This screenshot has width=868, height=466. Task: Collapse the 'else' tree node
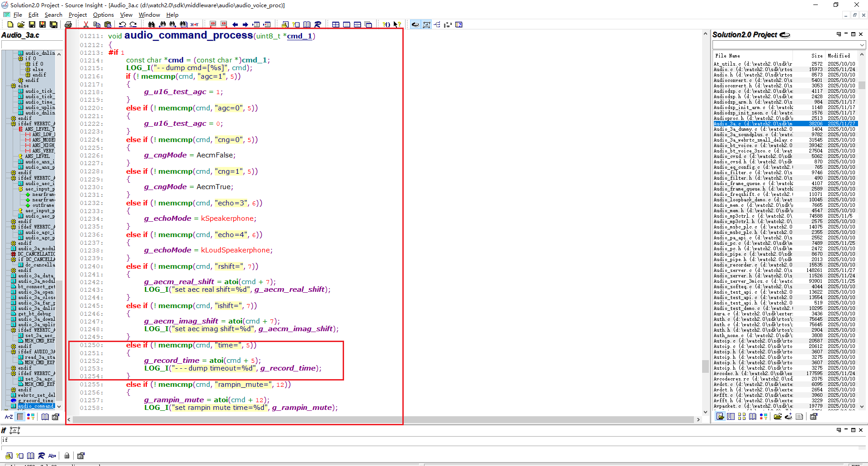[x=14, y=86]
